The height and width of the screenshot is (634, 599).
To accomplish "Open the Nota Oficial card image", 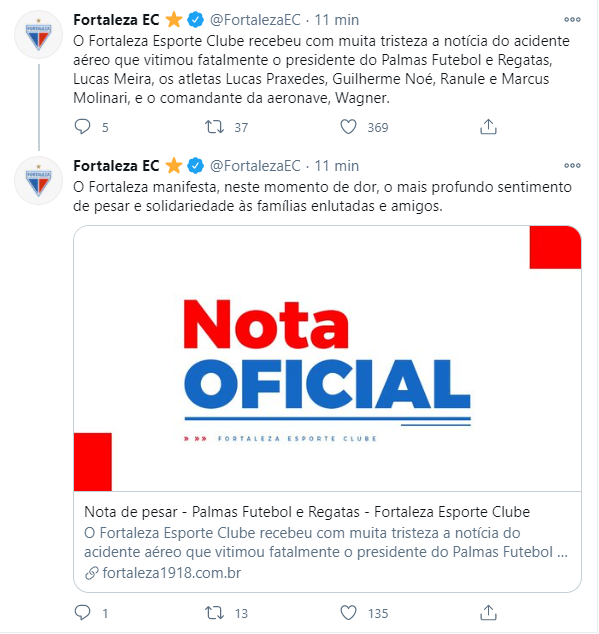I will click(327, 358).
